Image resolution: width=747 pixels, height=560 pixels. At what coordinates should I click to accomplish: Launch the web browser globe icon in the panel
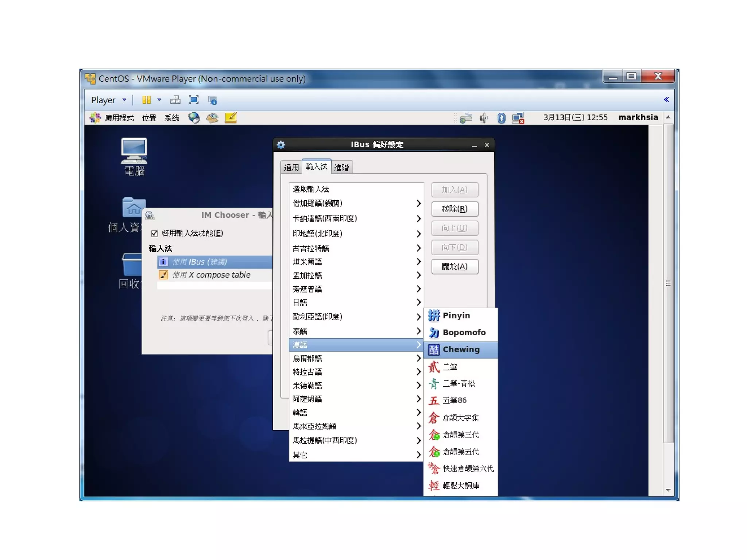[x=194, y=118]
